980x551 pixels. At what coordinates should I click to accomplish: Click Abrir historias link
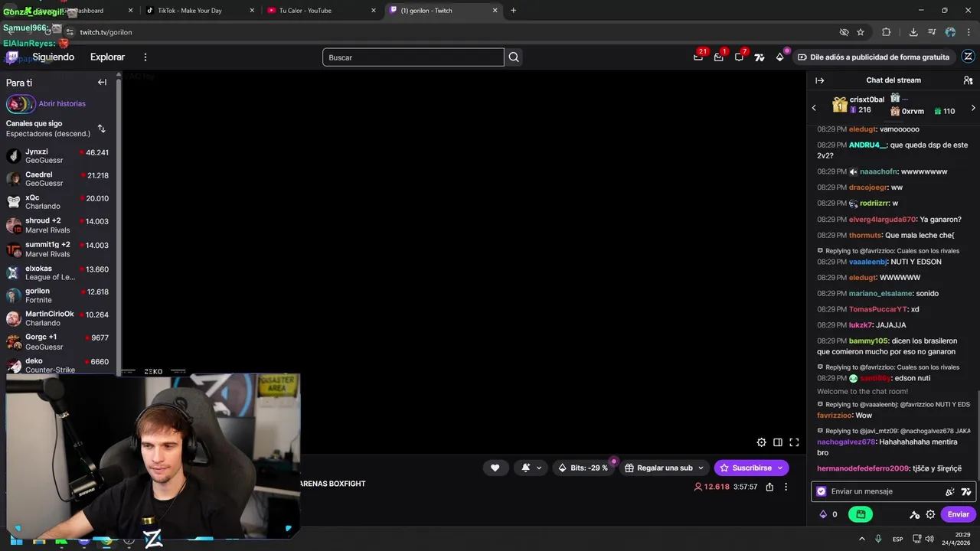point(62,104)
